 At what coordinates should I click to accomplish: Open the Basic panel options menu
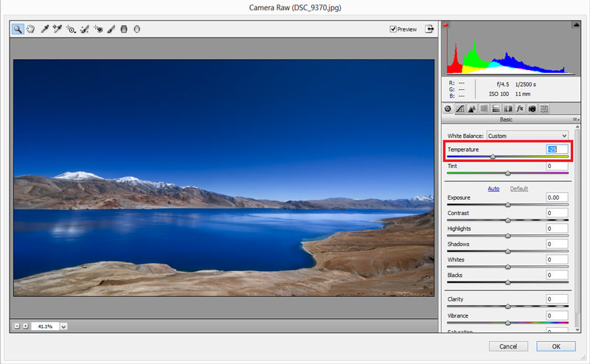pyautogui.click(x=575, y=119)
